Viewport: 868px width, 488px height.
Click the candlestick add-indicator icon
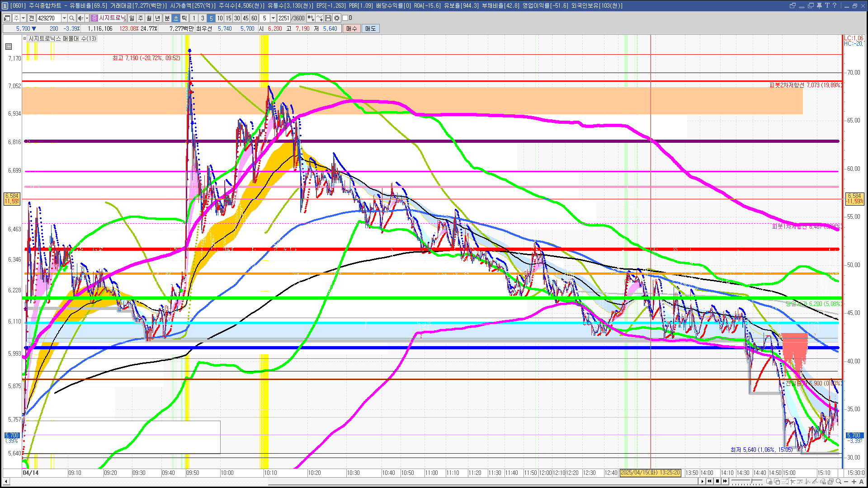(x=311, y=18)
